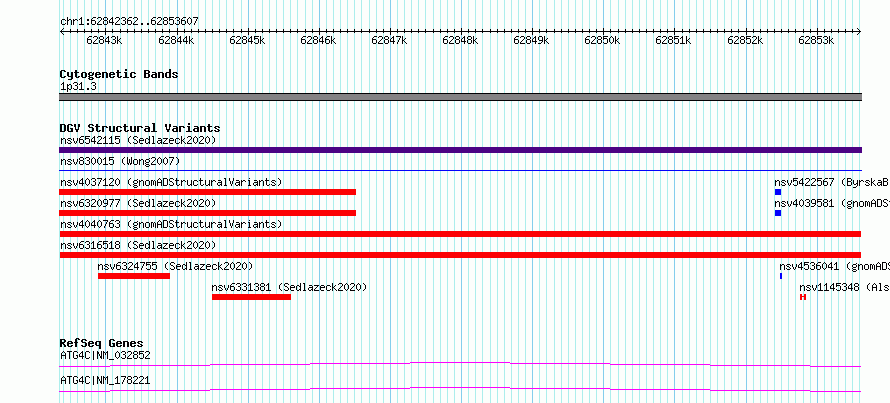The width and height of the screenshot is (890, 403).
Task: Open nsv6331381 (Sedlazeck2020) label
Action: [289, 287]
